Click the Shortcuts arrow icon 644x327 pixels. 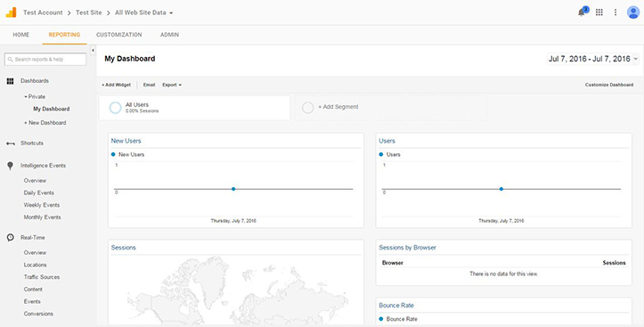11,143
